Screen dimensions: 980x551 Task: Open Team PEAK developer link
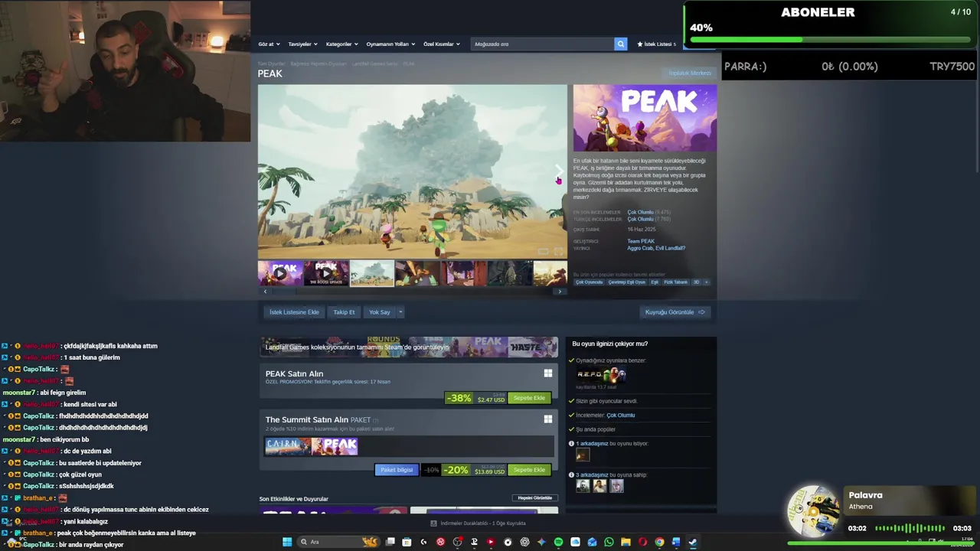pyautogui.click(x=641, y=241)
